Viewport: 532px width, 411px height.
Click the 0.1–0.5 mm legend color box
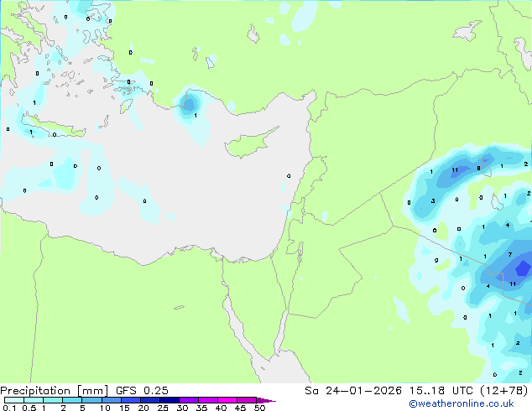point(14,400)
